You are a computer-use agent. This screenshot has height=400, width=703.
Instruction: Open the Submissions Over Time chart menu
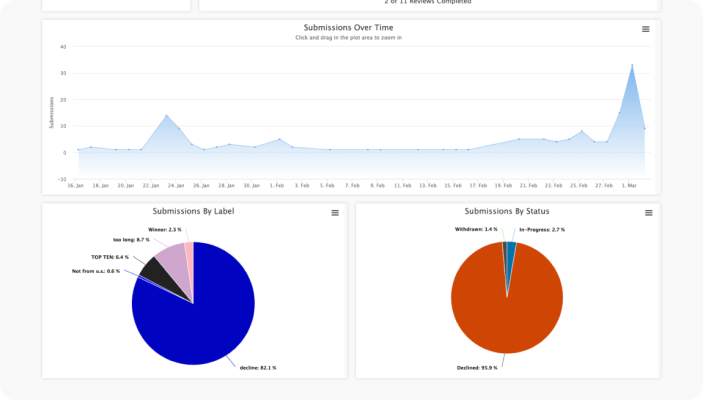(645, 29)
